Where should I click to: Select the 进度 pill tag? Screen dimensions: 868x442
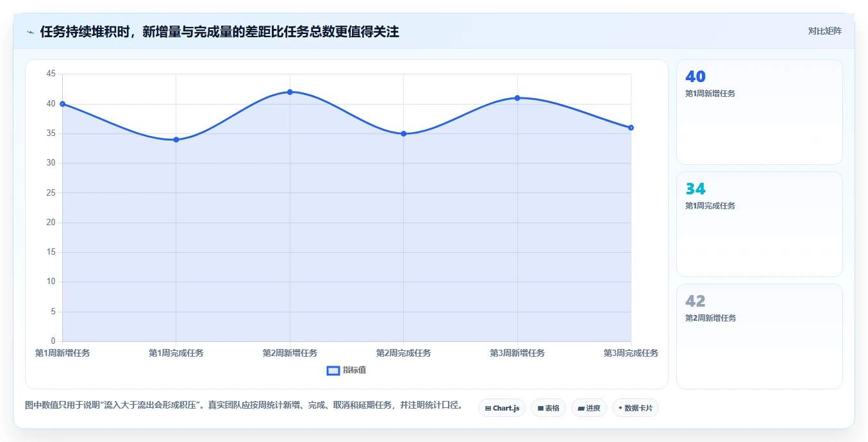point(588,408)
